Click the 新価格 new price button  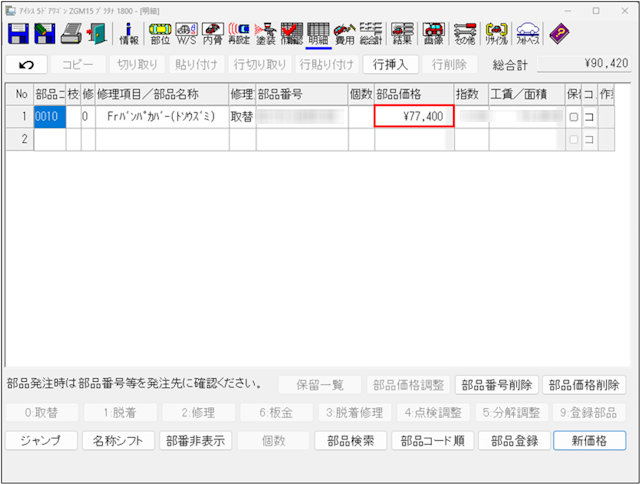(589, 440)
